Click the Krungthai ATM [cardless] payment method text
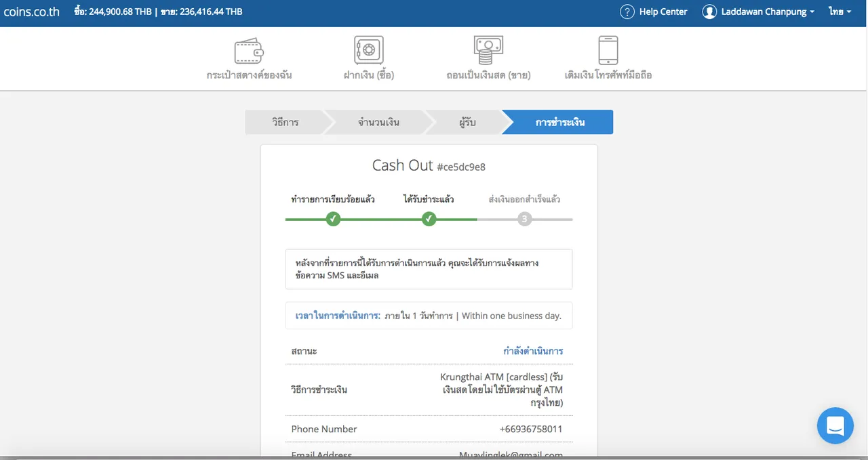This screenshot has width=868, height=460. click(x=502, y=390)
